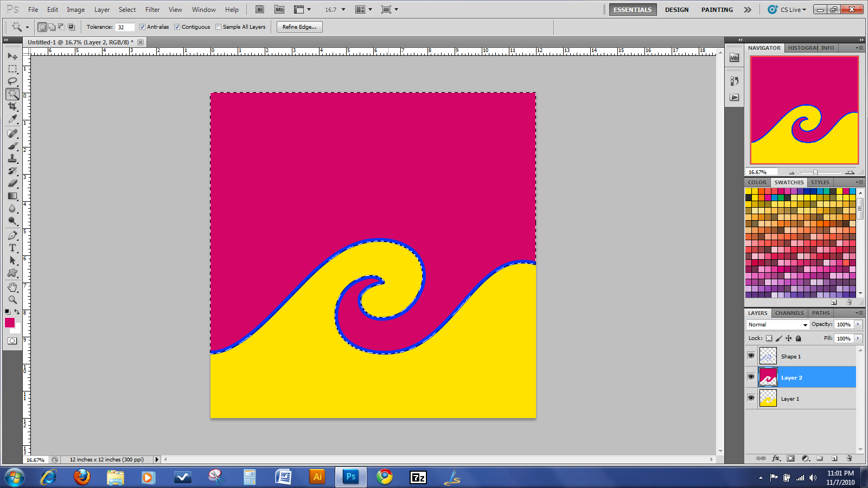Select the History Brush tool
Viewport: 868px width, 488px height.
(x=12, y=171)
